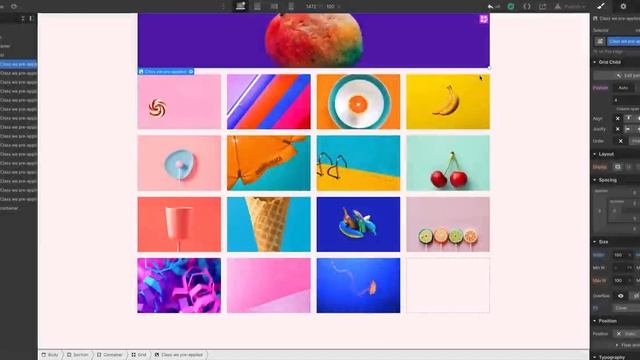Screen dimensions: 640x360
Task: Select the purple banner with colorful fruit
Action: (x=313, y=40)
